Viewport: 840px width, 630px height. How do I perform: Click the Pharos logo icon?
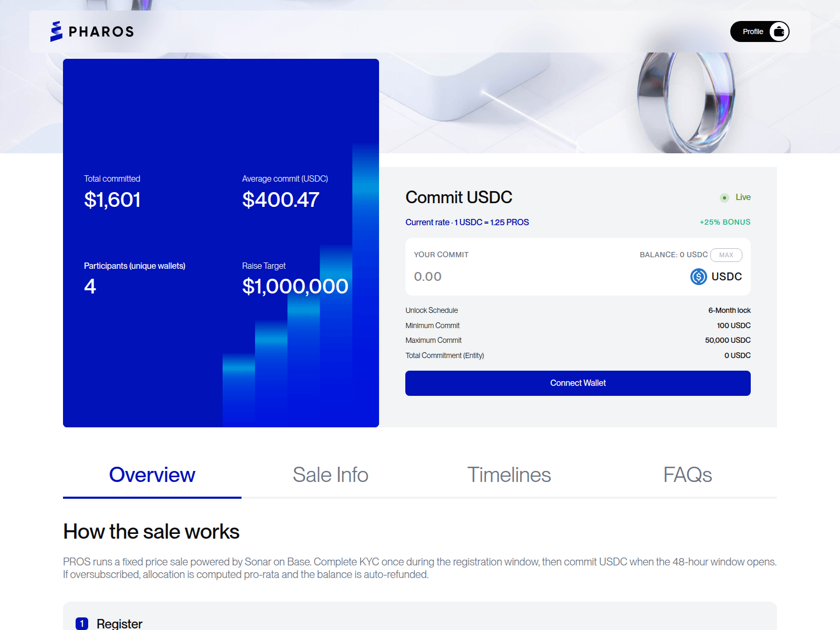[x=56, y=31]
